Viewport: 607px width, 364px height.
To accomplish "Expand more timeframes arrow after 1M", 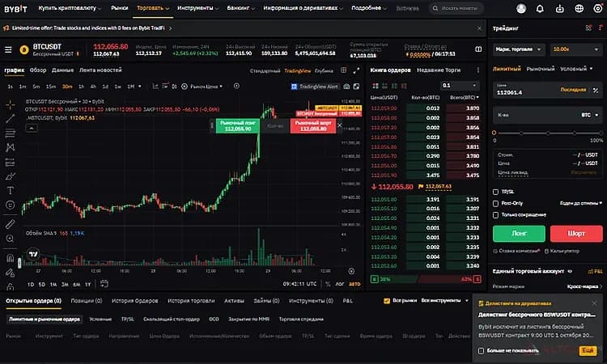I will [x=140, y=87].
